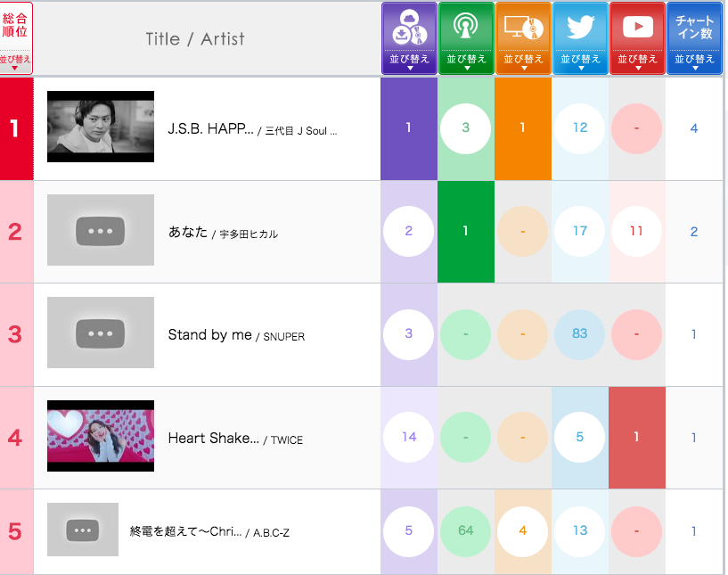
Task: Click the Heart Shake... song title
Action: coord(213,439)
